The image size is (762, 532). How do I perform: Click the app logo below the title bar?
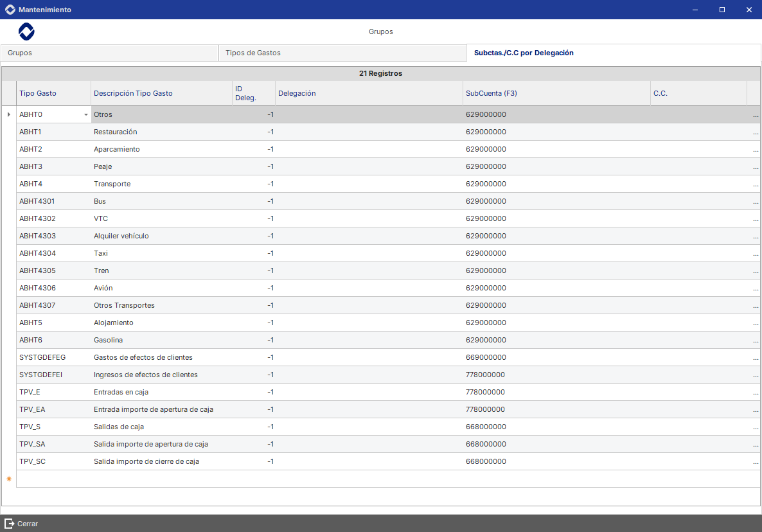pyautogui.click(x=26, y=31)
